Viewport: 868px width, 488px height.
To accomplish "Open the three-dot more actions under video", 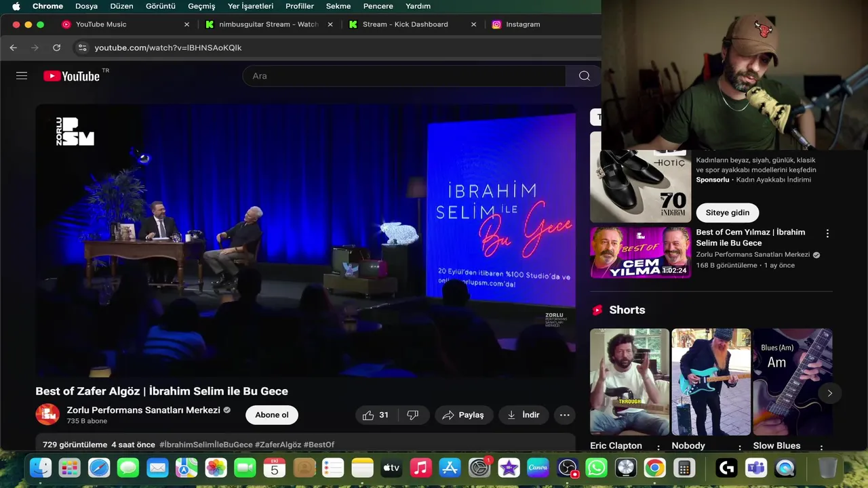I will pos(564,415).
